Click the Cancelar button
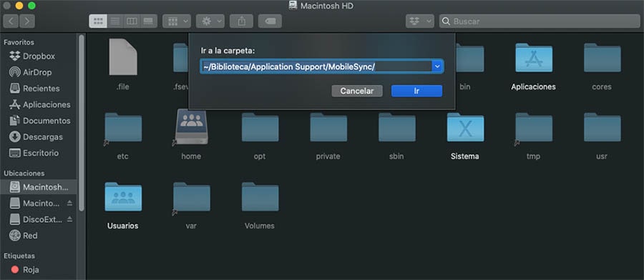 357,91
